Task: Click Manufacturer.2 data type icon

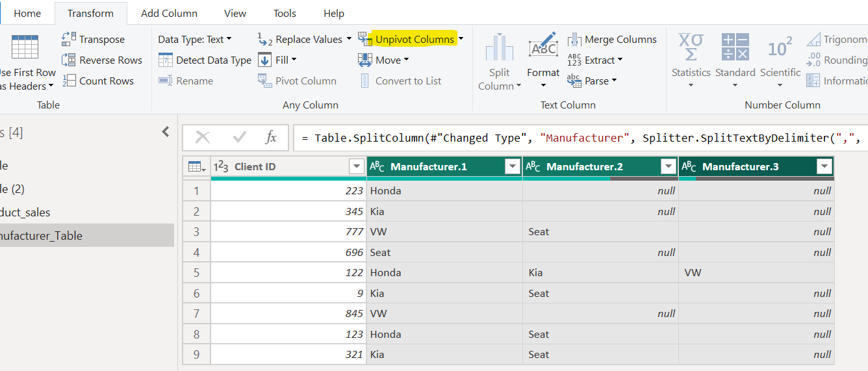Action: pos(533,167)
